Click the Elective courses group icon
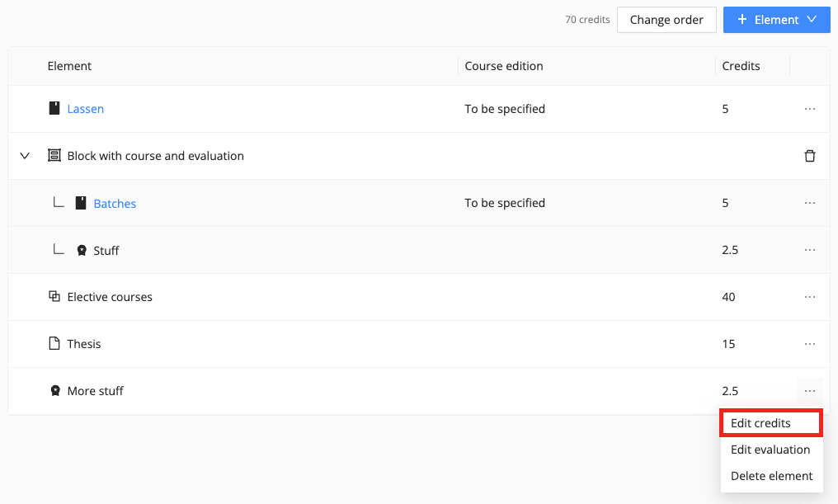The width and height of the screenshot is (838, 504). click(54, 296)
